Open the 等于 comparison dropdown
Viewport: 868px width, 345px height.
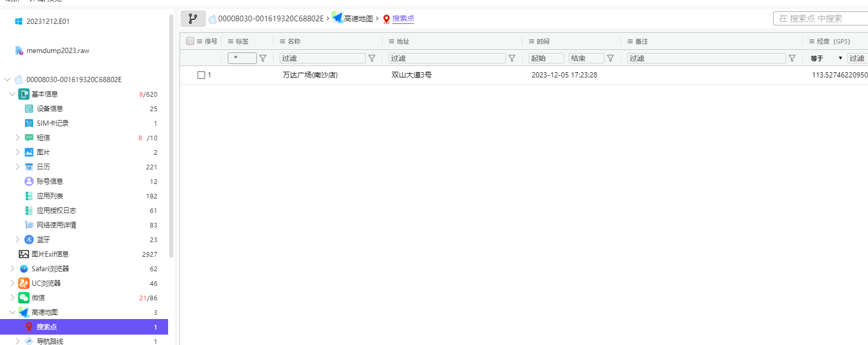coord(826,58)
